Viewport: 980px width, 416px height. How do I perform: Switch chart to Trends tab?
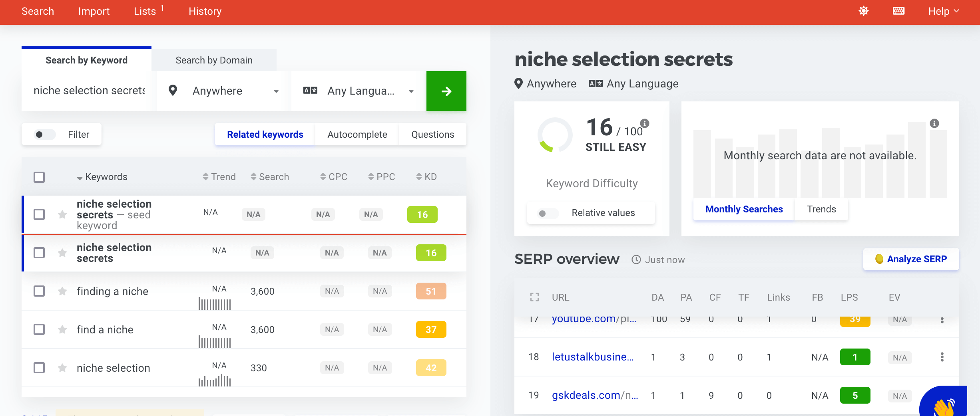coord(821,209)
